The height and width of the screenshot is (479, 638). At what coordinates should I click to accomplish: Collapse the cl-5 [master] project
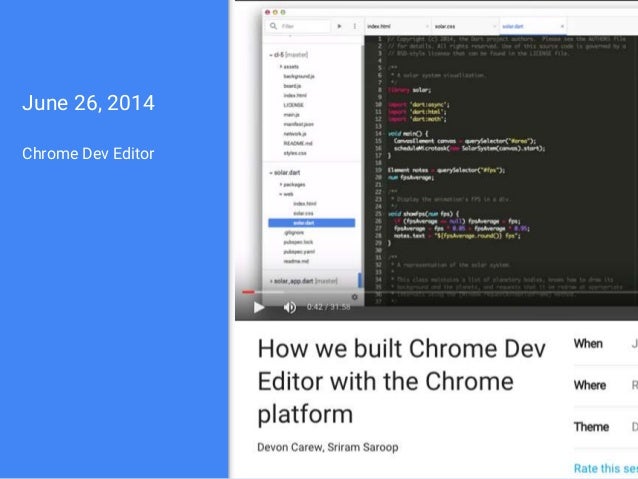(271, 55)
